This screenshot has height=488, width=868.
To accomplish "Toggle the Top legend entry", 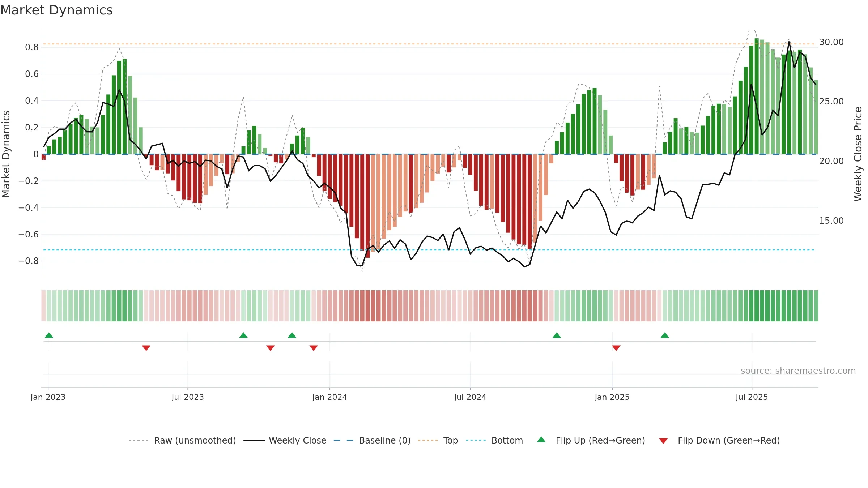I will [438, 440].
